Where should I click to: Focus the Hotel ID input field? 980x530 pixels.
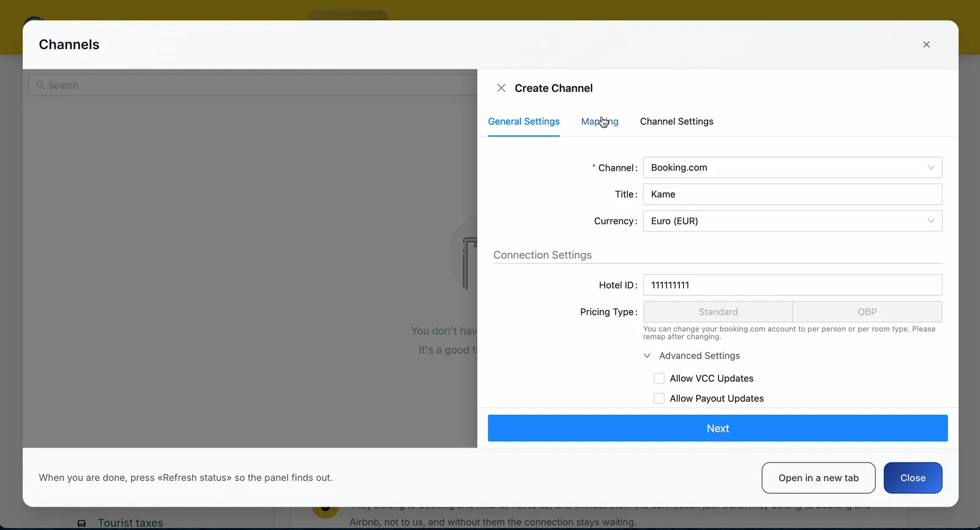[793, 285]
